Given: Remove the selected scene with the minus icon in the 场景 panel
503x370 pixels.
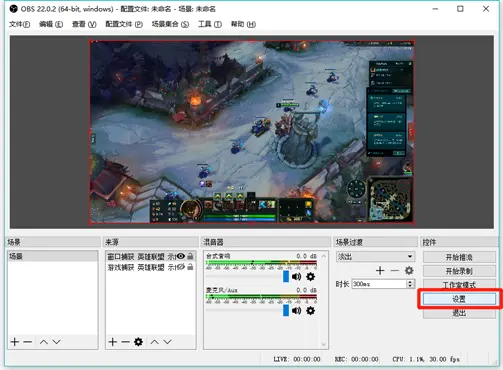Looking at the screenshot, I should point(27,342).
